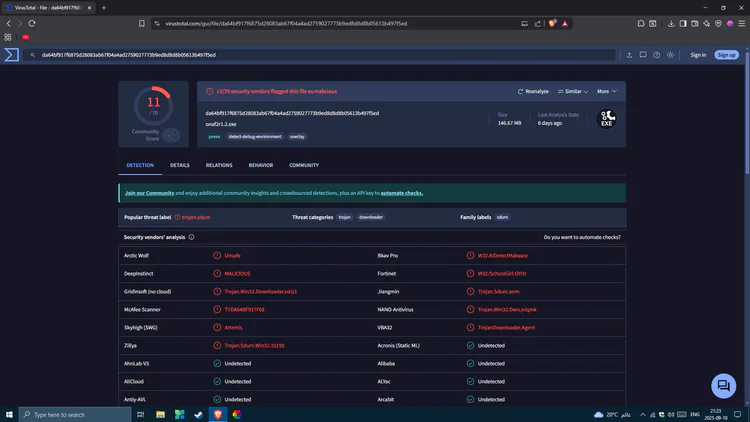Open the Windows Start menu
This screenshot has height=422, width=750.
pos(9,414)
